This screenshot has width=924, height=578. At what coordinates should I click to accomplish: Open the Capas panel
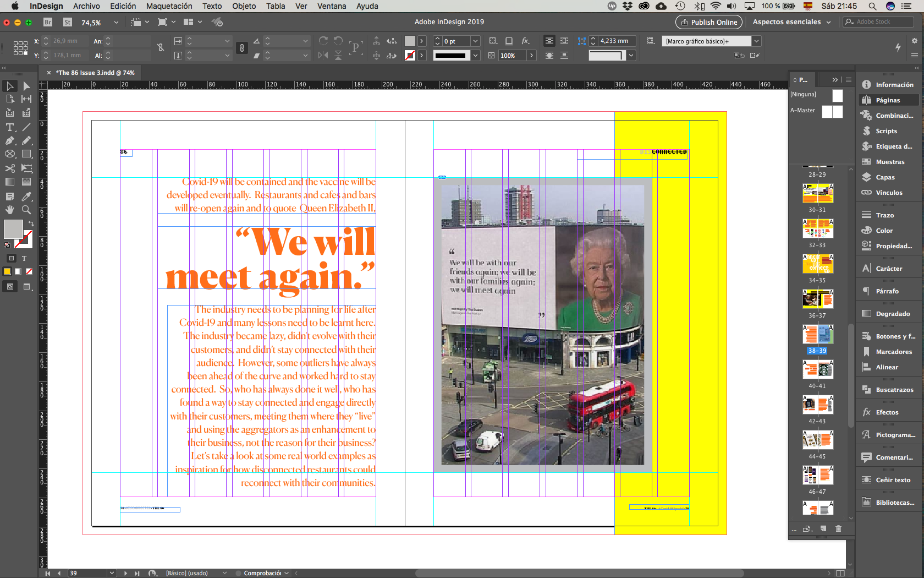pos(885,177)
